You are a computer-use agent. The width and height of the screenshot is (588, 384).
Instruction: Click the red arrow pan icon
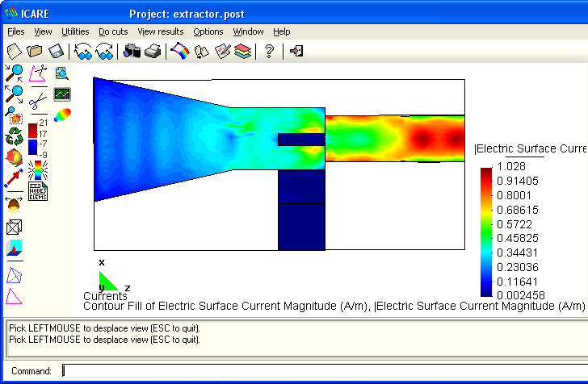coord(14,178)
